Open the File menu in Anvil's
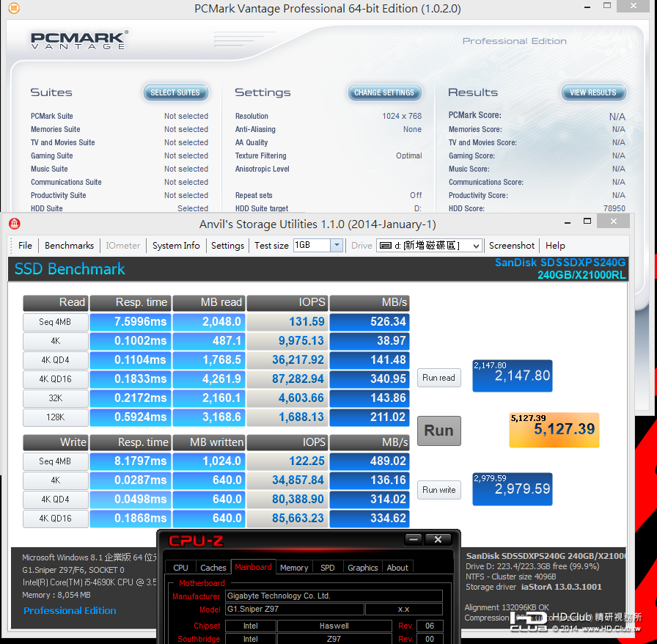The image size is (657, 644). (25, 246)
